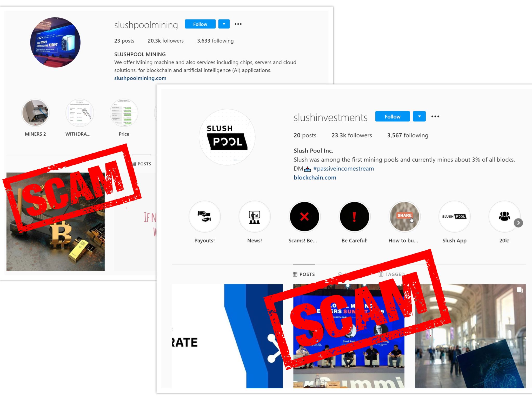This screenshot has width=532, height=399.
Task: Show next highlights with right arrow
Action: pos(518,223)
